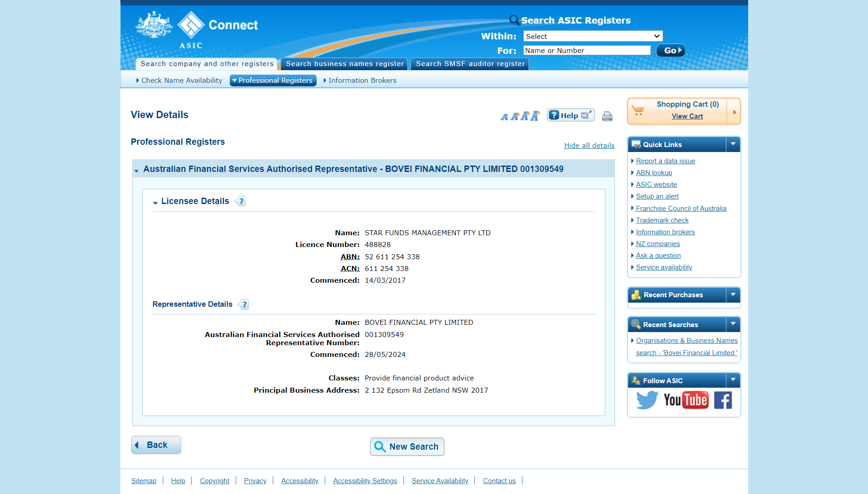Open Ask a question link

[x=659, y=256]
